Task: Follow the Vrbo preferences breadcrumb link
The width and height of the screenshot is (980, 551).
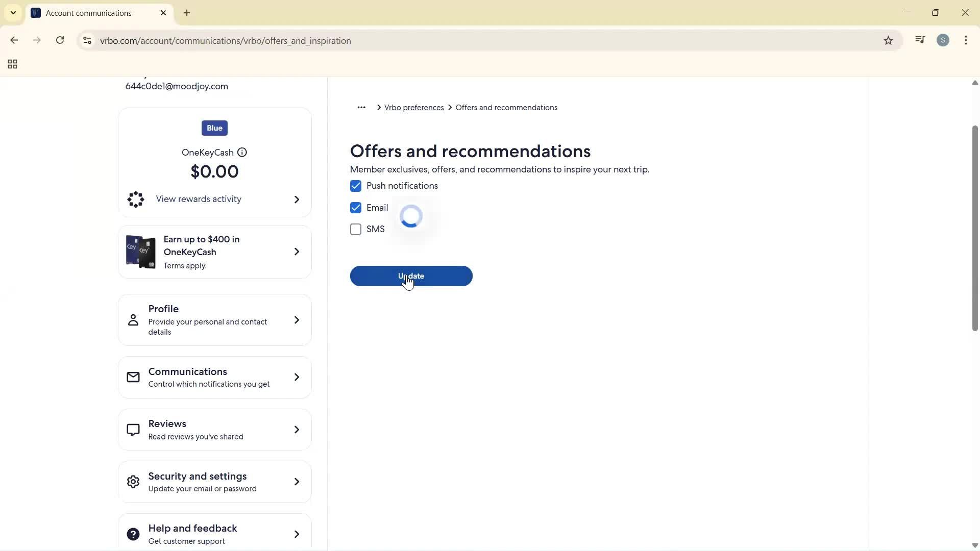Action: point(414,107)
